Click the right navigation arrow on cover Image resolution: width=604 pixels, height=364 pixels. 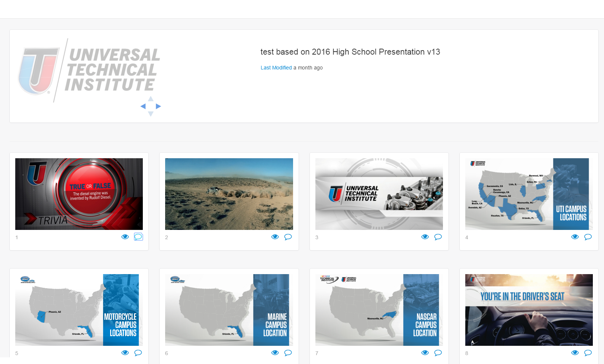158,106
